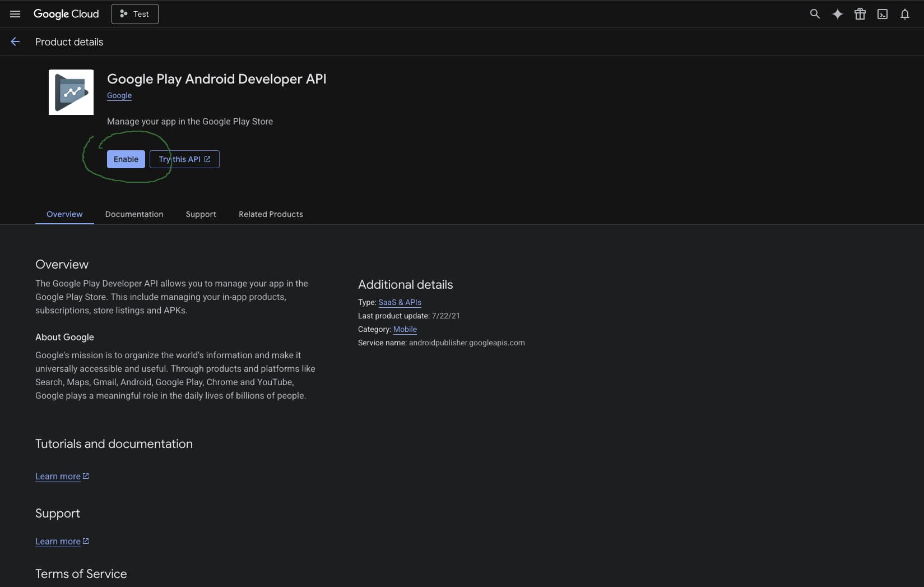This screenshot has height=587, width=924.
Task: Click the Try this API button
Action: (x=184, y=159)
